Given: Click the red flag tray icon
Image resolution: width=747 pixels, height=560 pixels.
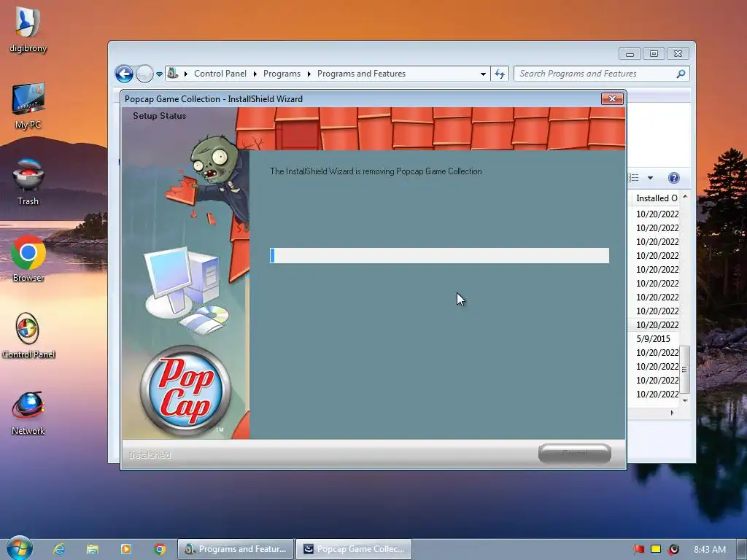Looking at the screenshot, I should (x=639, y=549).
